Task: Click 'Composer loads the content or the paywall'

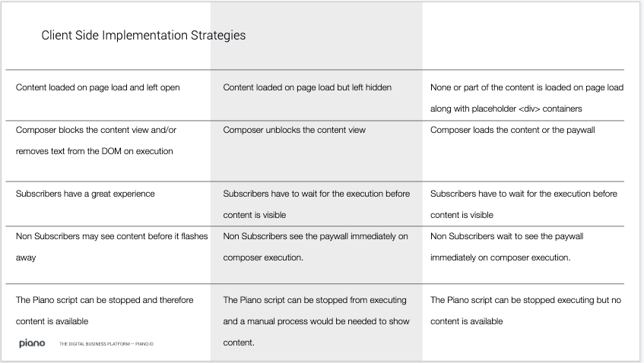Action: (512, 130)
